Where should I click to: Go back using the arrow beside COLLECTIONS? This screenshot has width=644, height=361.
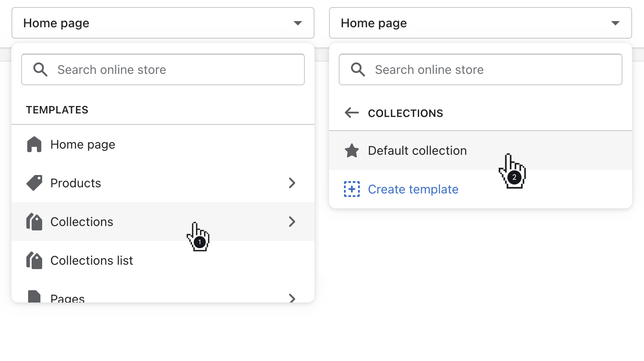351,113
